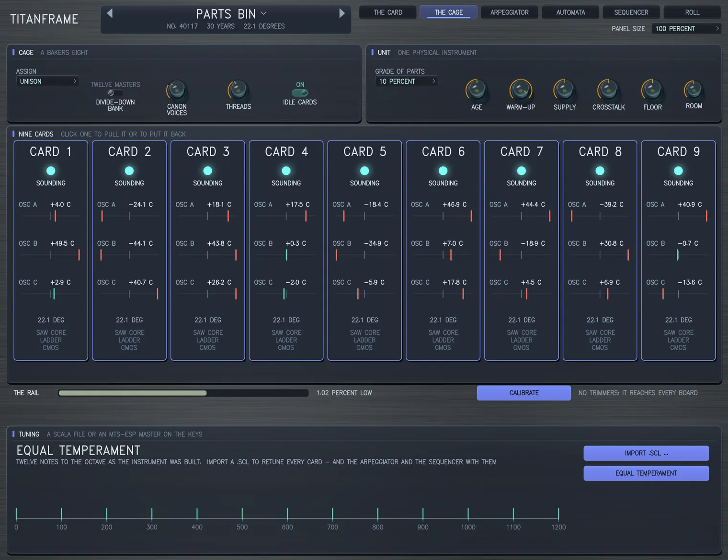728x560 pixels.
Task: Click Card 7 sounding indicator light
Action: point(522,171)
